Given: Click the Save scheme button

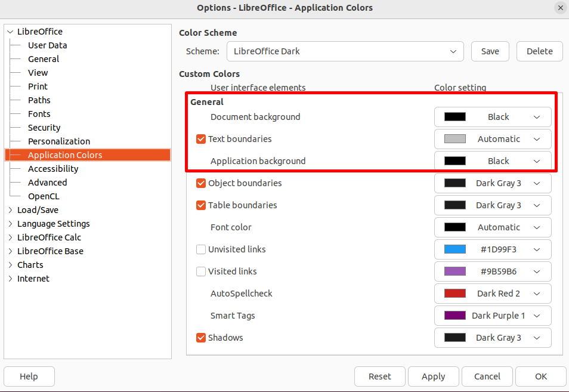Looking at the screenshot, I should pyautogui.click(x=490, y=51).
